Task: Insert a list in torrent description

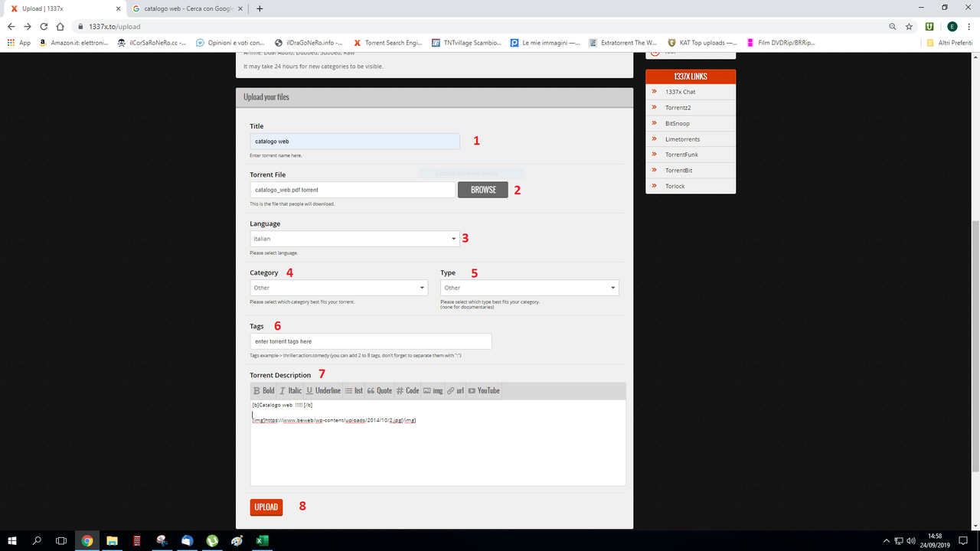Action: [x=354, y=390]
